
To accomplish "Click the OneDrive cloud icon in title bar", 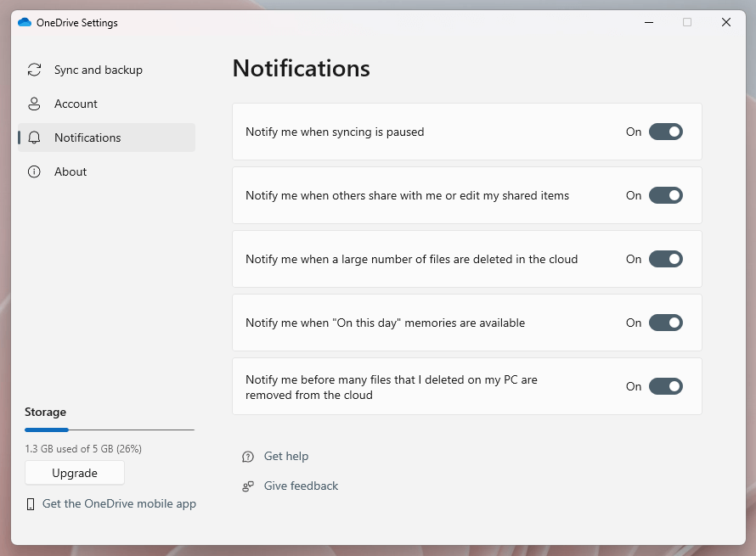I will click(24, 23).
